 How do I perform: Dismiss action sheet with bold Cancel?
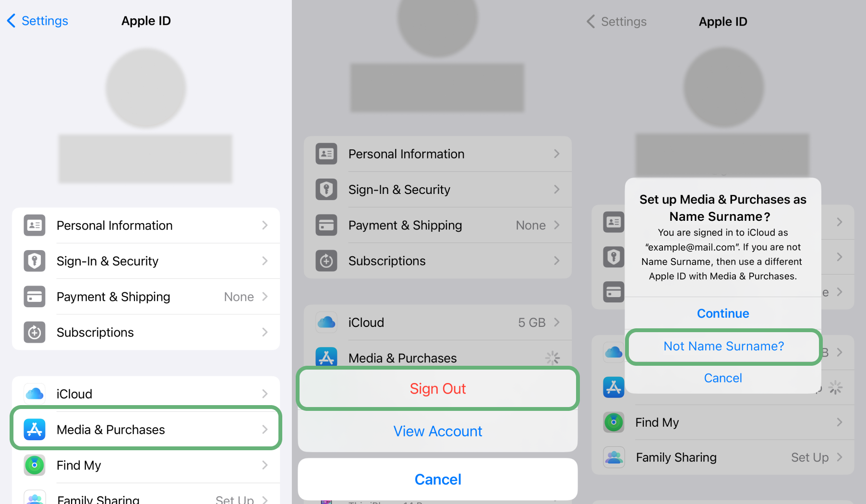point(438,480)
